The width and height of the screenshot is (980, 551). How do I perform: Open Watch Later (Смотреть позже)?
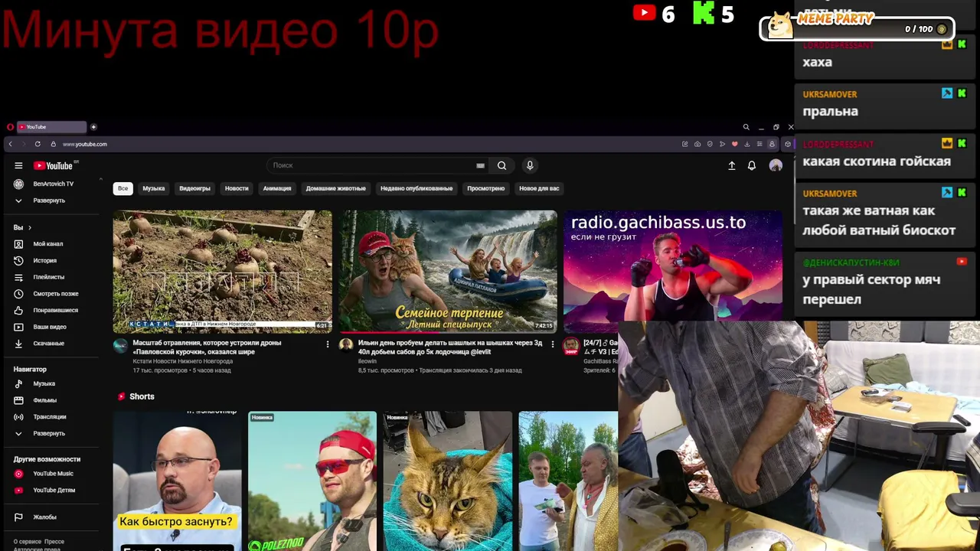[46, 294]
